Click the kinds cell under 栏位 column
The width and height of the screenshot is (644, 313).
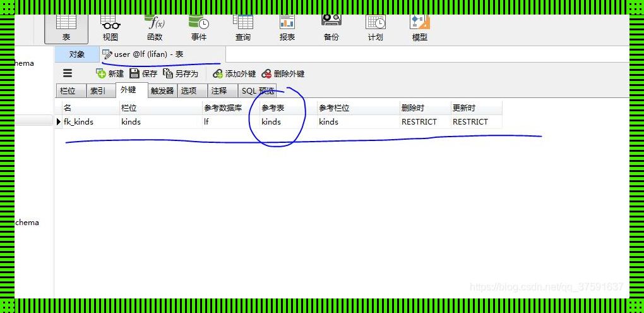[161, 122]
